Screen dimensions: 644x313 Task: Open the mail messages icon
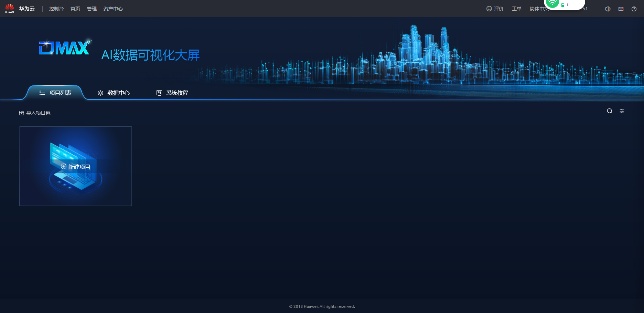point(621,9)
